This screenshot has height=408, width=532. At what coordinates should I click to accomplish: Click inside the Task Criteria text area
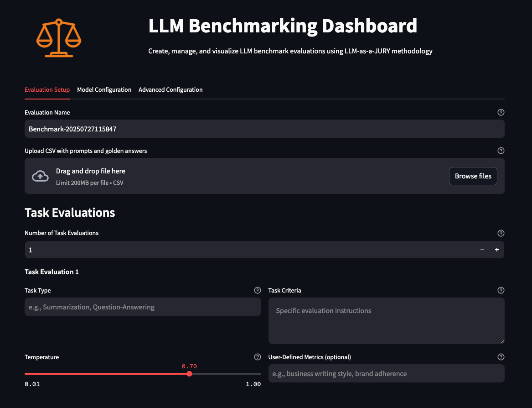pos(386,321)
